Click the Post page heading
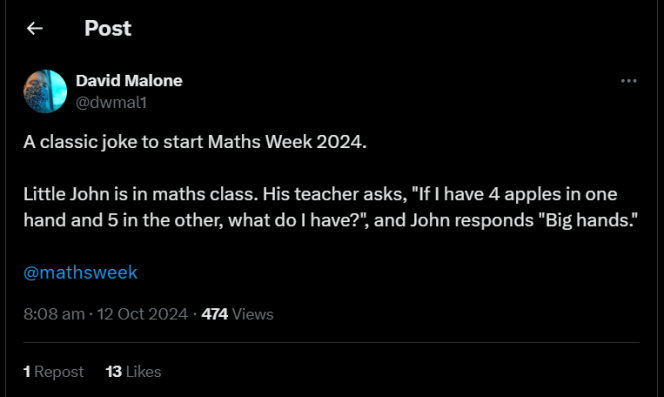 point(108,28)
